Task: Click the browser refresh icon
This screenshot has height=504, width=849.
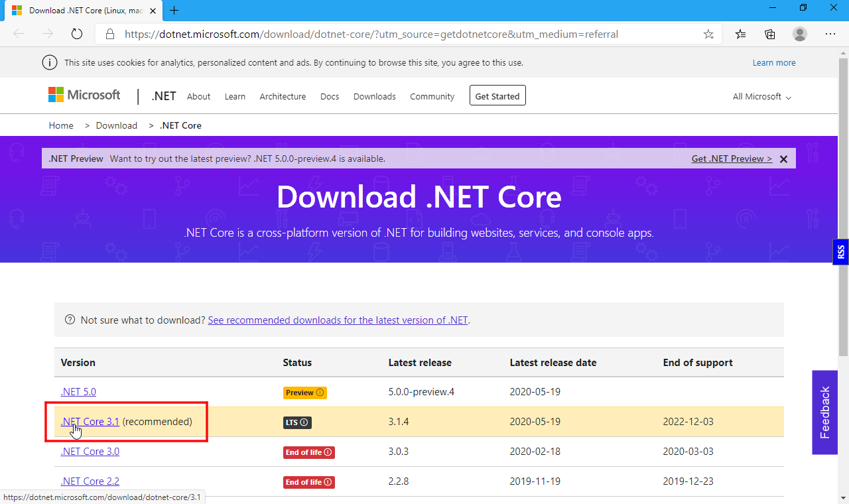Action: point(77,34)
